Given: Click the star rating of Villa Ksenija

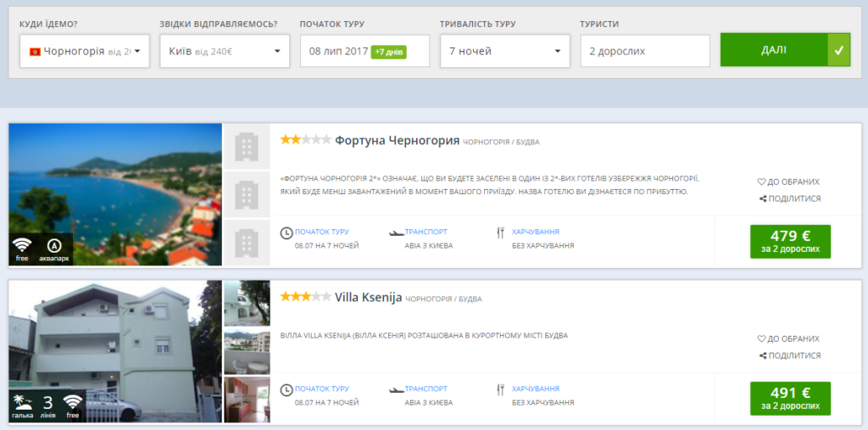Looking at the screenshot, I should pos(305,297).
